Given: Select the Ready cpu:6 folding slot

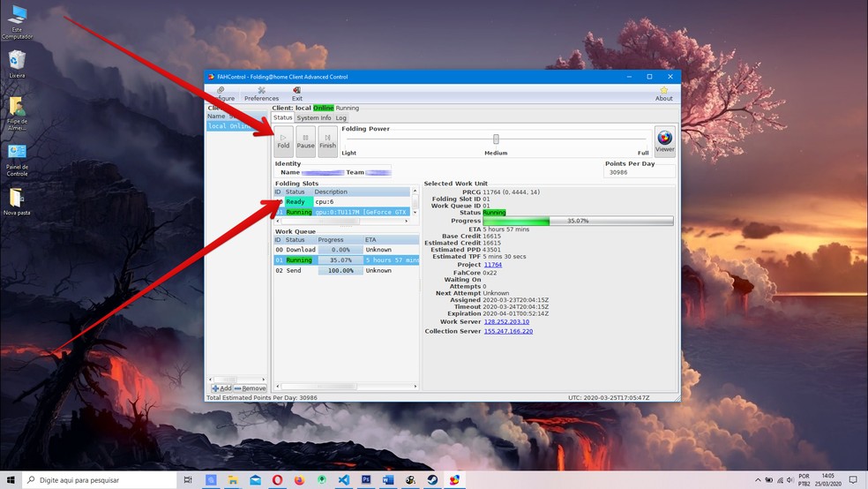Looking at the screenshot, I should coord(342,201).
